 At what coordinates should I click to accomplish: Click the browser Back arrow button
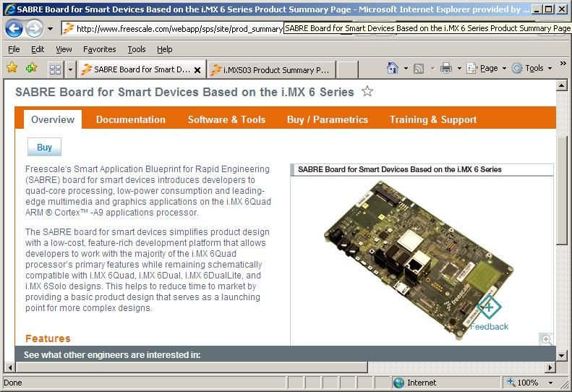[x=14, y=28]
